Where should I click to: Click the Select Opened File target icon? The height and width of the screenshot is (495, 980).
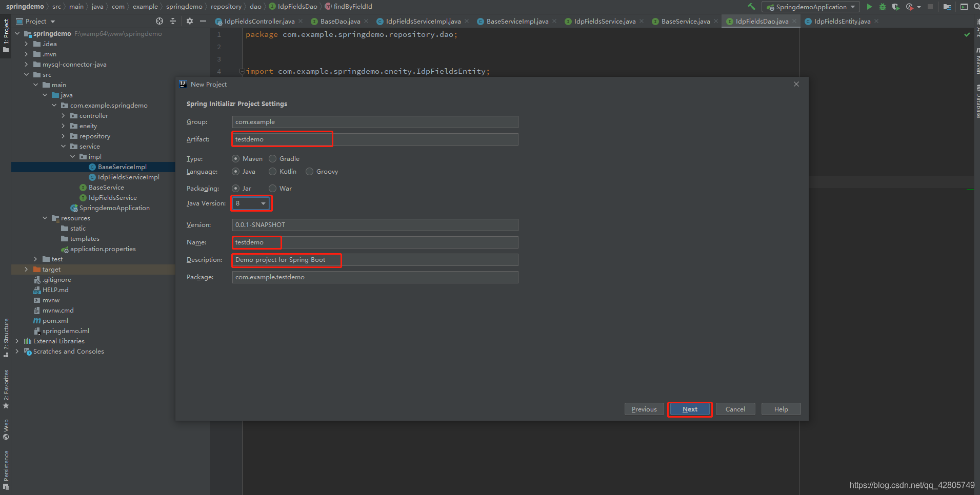159,21
